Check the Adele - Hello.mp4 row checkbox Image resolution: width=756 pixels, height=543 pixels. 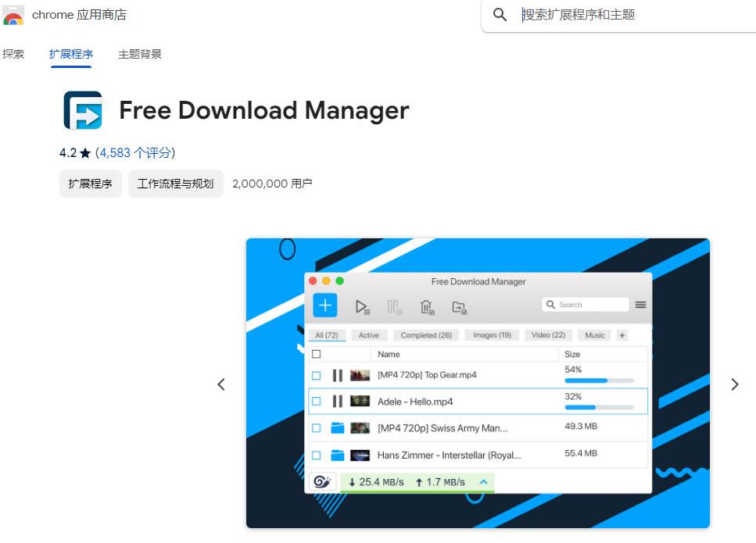(x=317, y=401)
